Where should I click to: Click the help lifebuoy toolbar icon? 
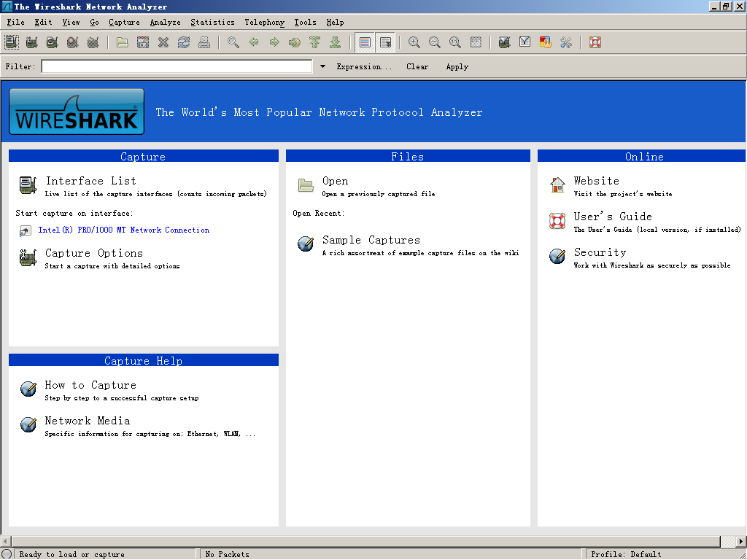click(x=595, y=42)
